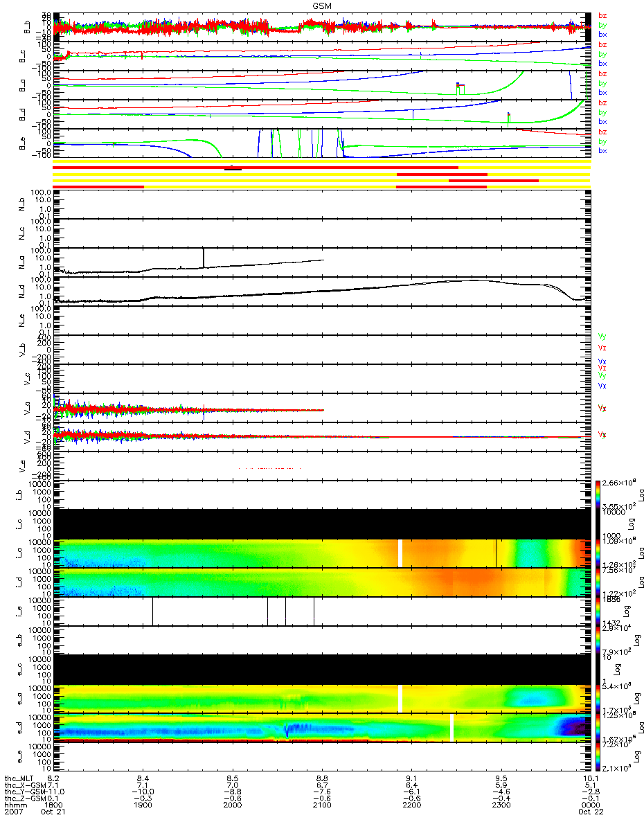Click the black I_c spectrogram panel
The image size is (644, 831).
click(x=321, y=524)
